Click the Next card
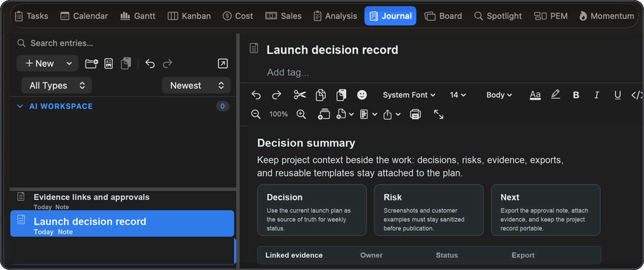644x270 pixels. coord(546,210)
